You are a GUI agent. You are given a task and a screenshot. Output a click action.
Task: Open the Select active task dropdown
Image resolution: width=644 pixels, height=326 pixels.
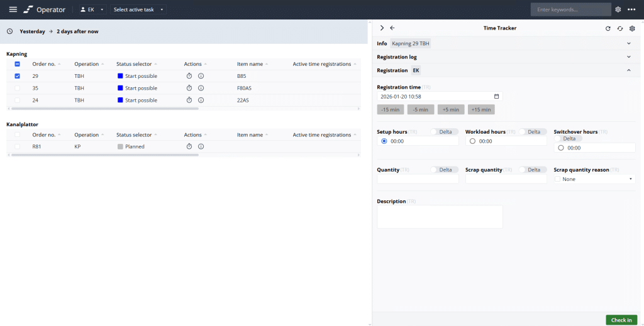[x=139, y=9]
